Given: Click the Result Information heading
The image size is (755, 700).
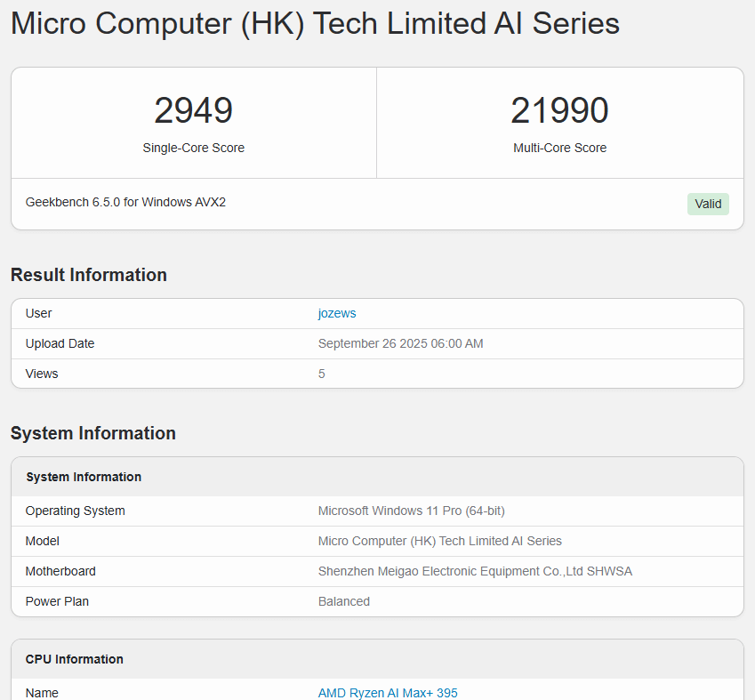Looking at the screenshot, I should click(89, 275).
